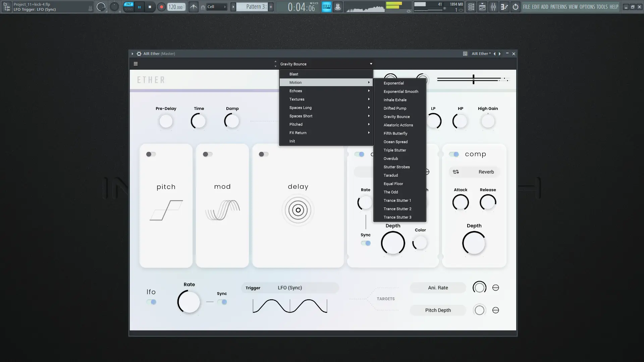The width and height of the screenshot is (644, 362).
Task: Expand the Gravity Bounce preset dropdown arrow
Action: pos(371,64)
